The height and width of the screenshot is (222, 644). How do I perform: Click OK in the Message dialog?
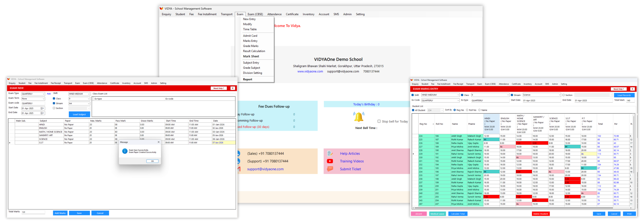pyautogui.click(x=152, y=161)
